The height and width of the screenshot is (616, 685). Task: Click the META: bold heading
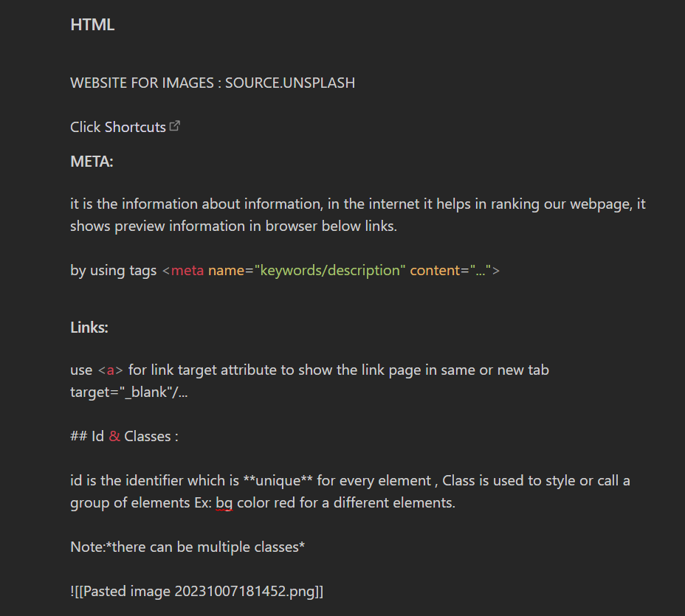click(x=92, y=162)
